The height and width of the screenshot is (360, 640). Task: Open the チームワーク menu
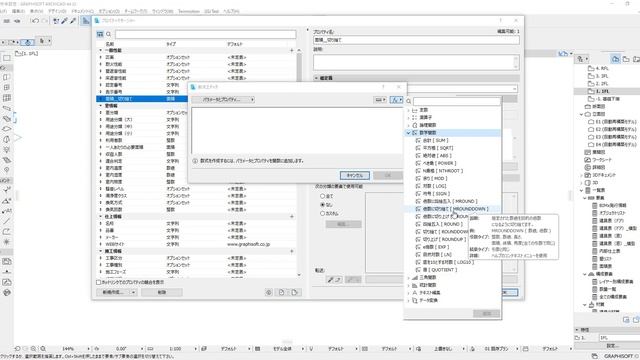click(136, 11)
